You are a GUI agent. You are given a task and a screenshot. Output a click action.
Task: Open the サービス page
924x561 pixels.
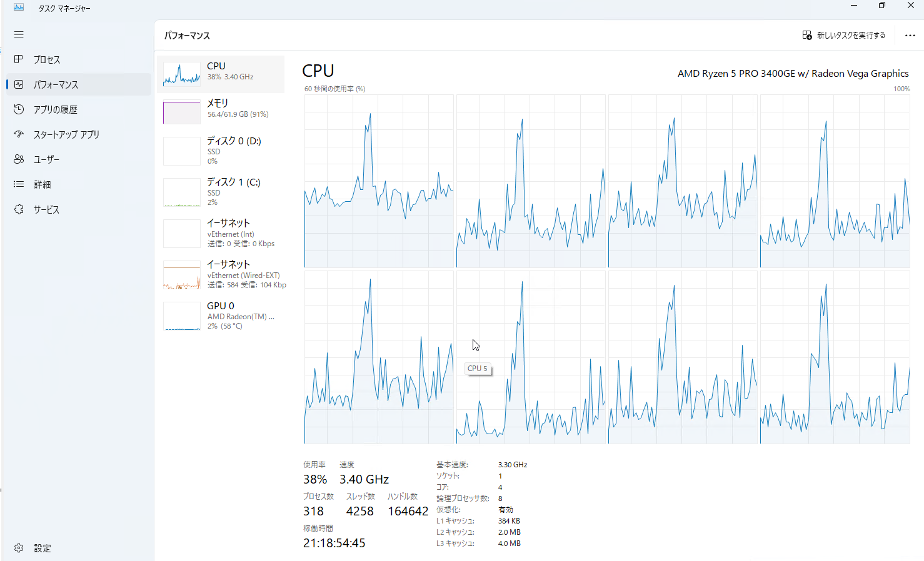click(x=46, y=209)
